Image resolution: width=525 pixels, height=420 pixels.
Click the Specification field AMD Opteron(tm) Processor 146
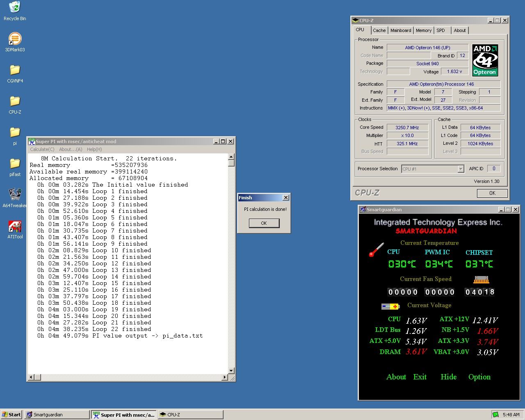pyautogui.click(x=443, y=84)
